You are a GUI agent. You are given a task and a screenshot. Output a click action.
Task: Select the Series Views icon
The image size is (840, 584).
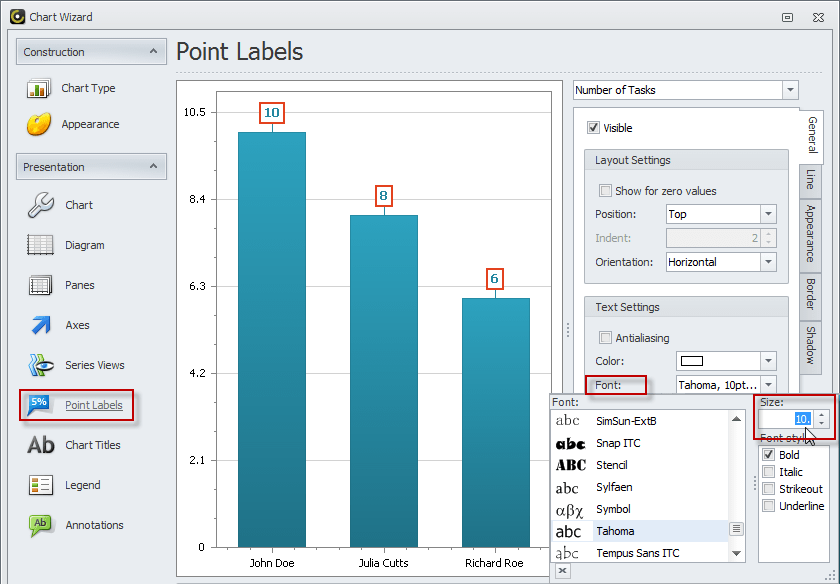tap(40, 366)
